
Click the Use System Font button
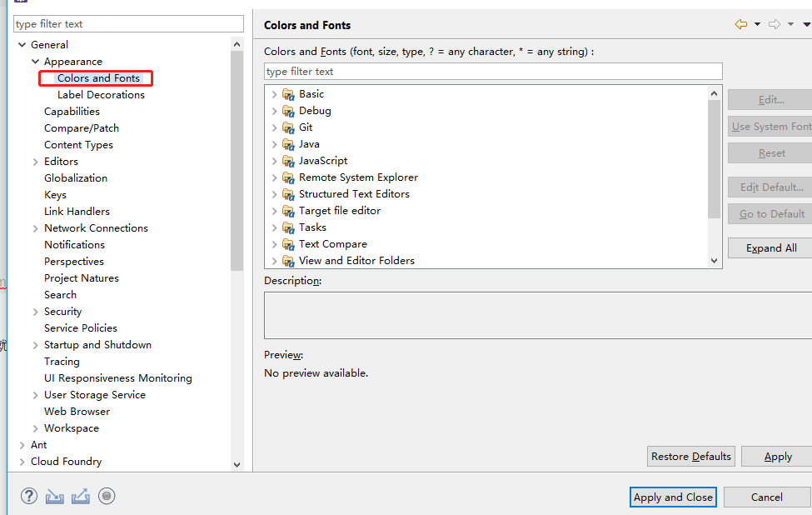click(771, 127)
